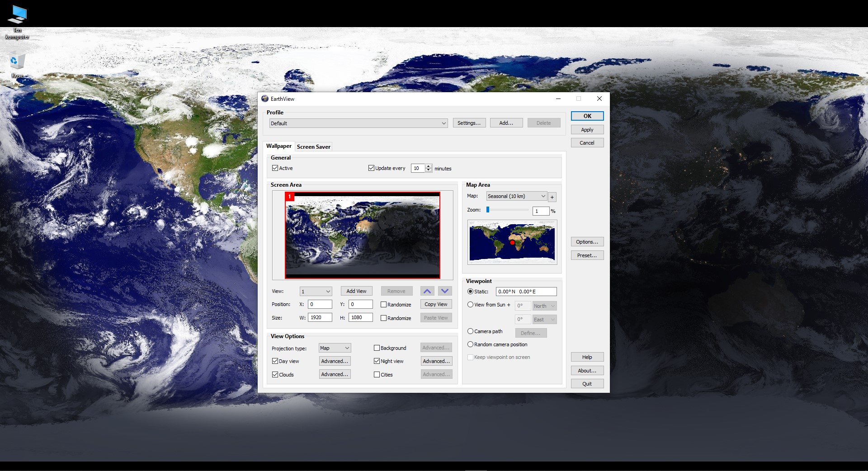Open Advanced... for Day view
The width and height of the screenshot is (868, 471).
point(335,361)
